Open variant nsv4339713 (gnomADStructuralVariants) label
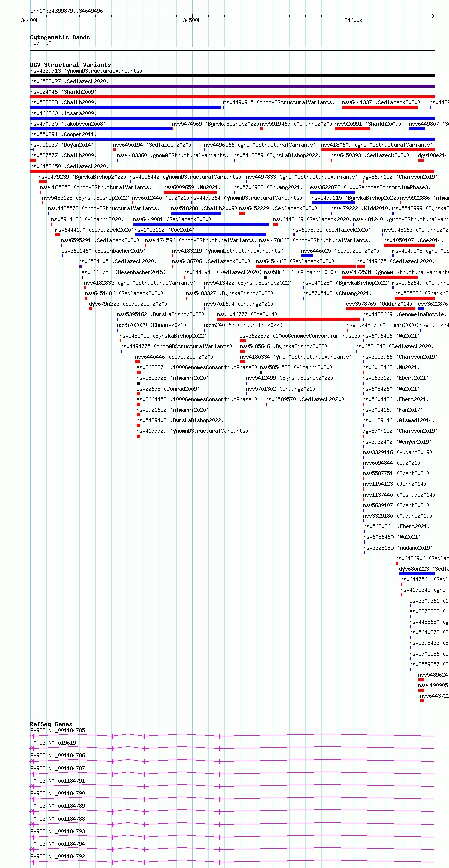The width and height of the screenshot is (449, 868). click(86, 71)
